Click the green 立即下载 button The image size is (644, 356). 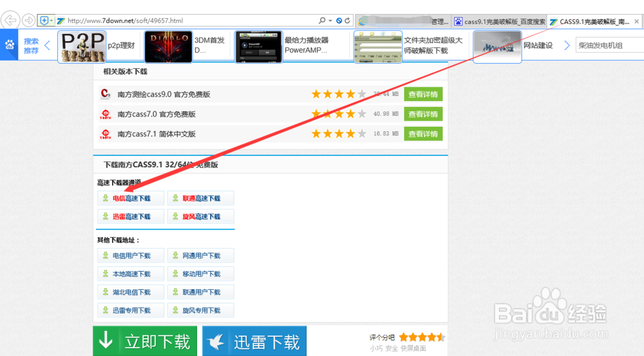click(x=145, y=341)
